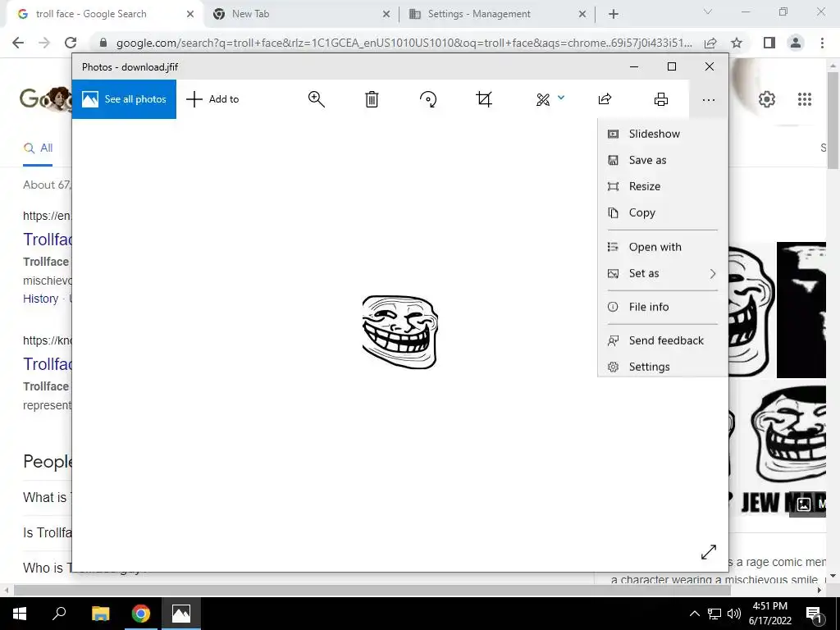Share the photo using share icon

(605, 99)
